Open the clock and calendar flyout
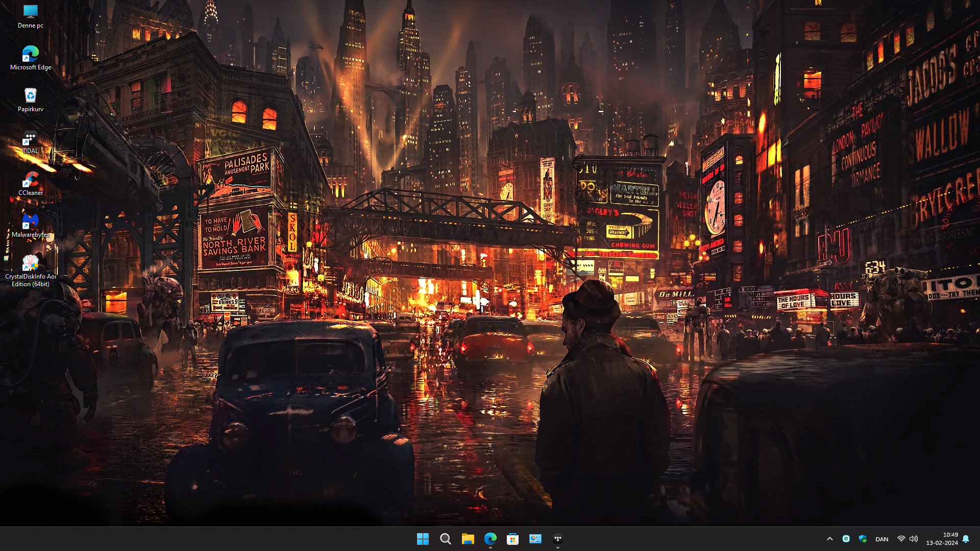Viewport: 980px width, 551px height. (942, 539)
